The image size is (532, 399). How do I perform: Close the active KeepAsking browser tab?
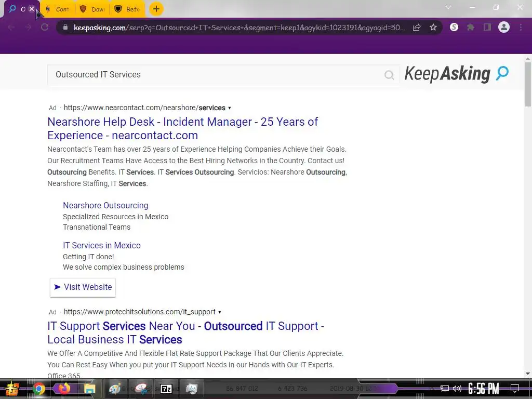click(x=32, y=9)
